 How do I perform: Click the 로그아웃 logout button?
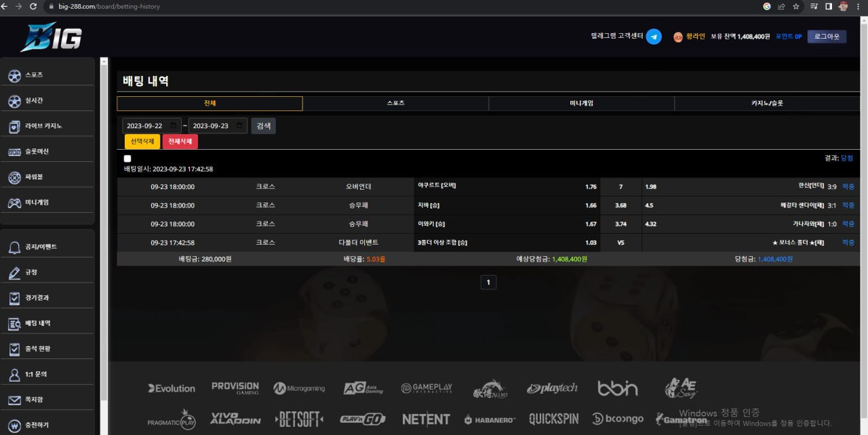tap(827, 37)
